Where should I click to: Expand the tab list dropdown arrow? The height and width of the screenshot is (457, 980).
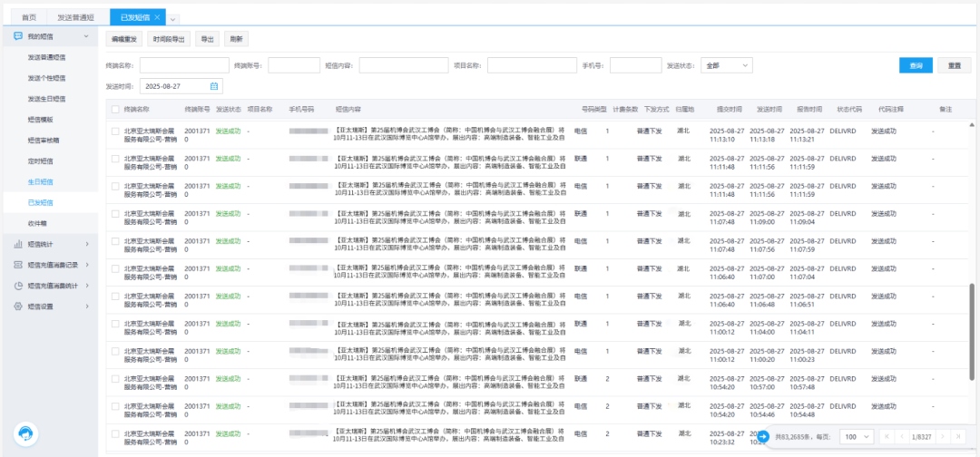(x=173, y=18)
